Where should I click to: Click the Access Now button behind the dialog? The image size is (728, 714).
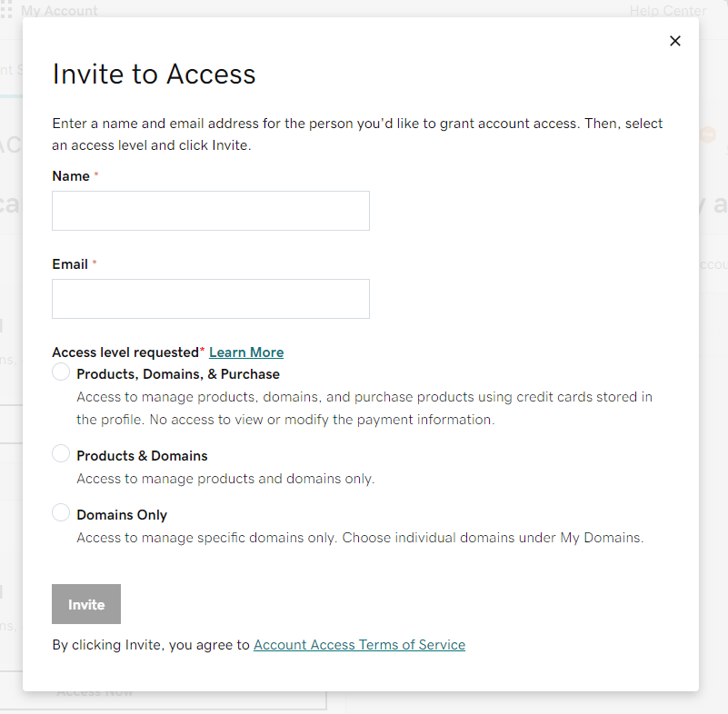click(x=95, y=690)
